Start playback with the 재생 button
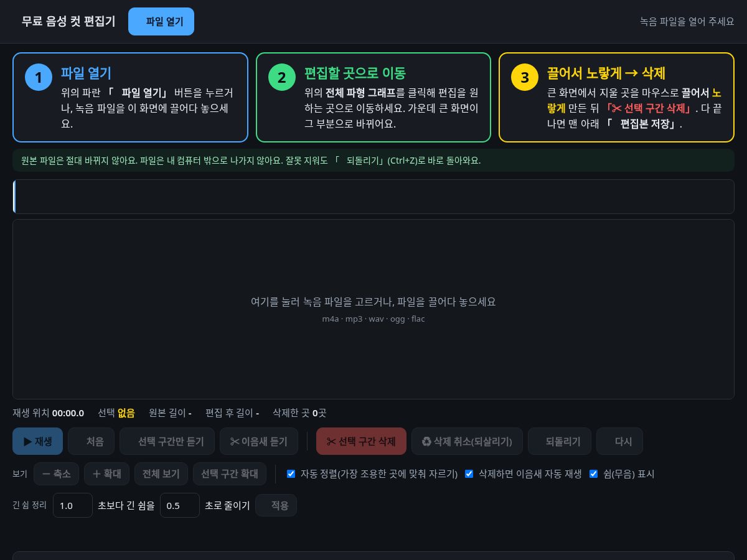Screen dimensions: 747x560 (x=37, y=441)
